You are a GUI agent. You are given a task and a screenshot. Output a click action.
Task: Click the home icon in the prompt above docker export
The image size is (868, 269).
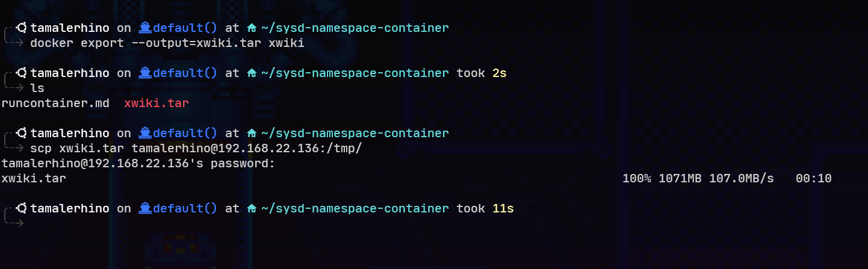[252, 28]
